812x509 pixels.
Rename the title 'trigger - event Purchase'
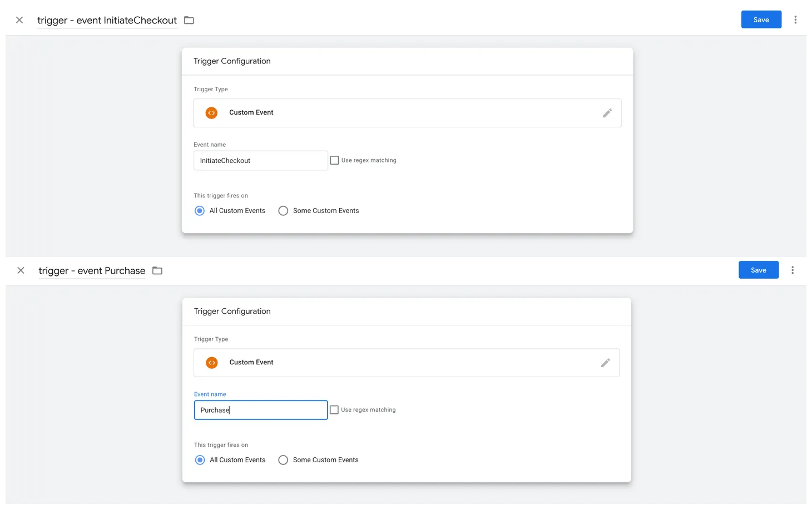pyautogui.click(x=92, y=270)
